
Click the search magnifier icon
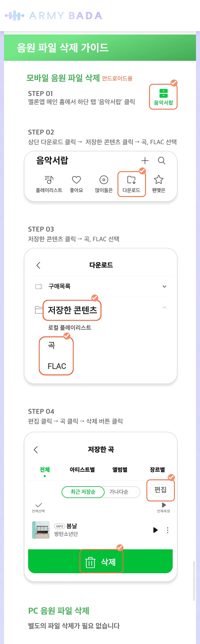pyautogui.click(x=161, y=160)
